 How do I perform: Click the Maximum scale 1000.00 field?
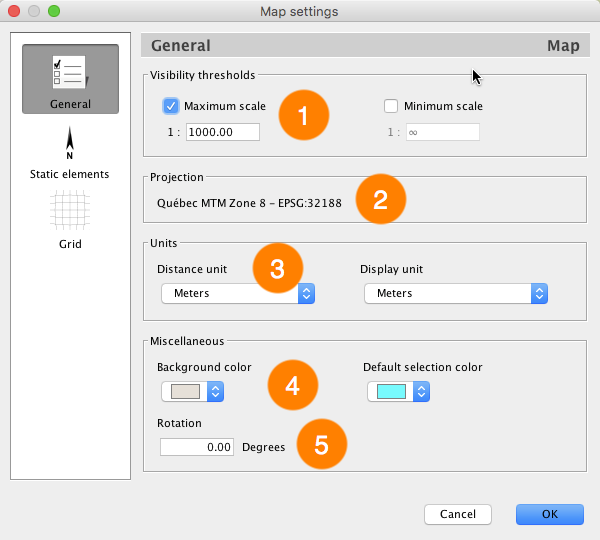pos(223,132)
